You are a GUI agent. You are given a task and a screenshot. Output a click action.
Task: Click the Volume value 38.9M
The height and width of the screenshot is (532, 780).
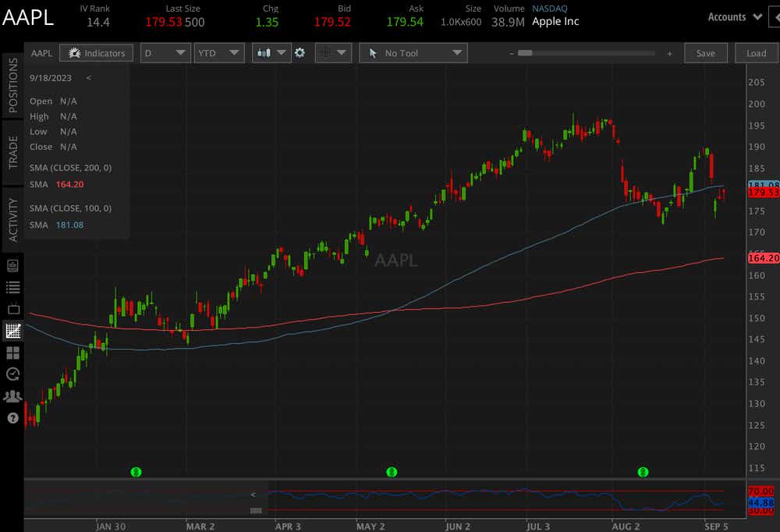coord(508,22)
